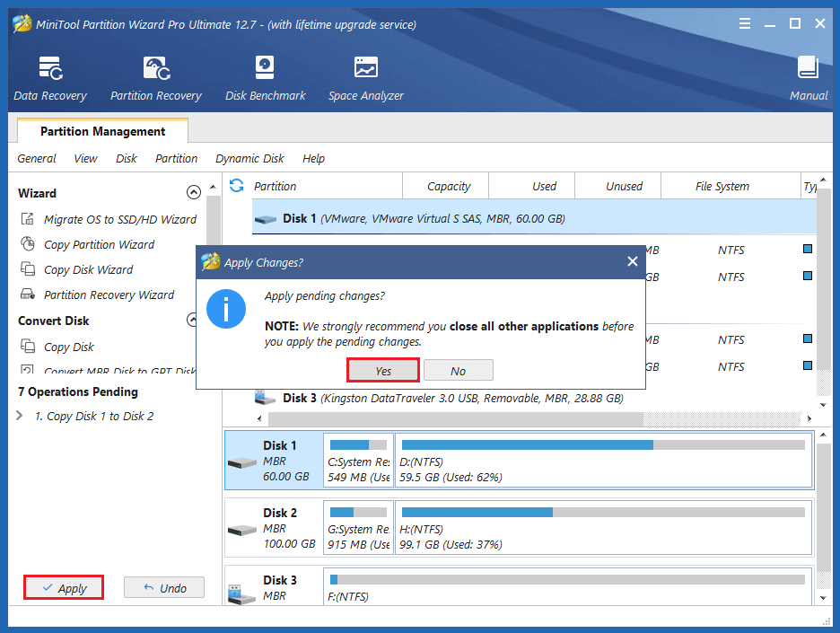The width and height of the screenshot is (840, 633).
Task: Click the wizard panel scrollbar up arrow
Action: [x=214, y=187]
